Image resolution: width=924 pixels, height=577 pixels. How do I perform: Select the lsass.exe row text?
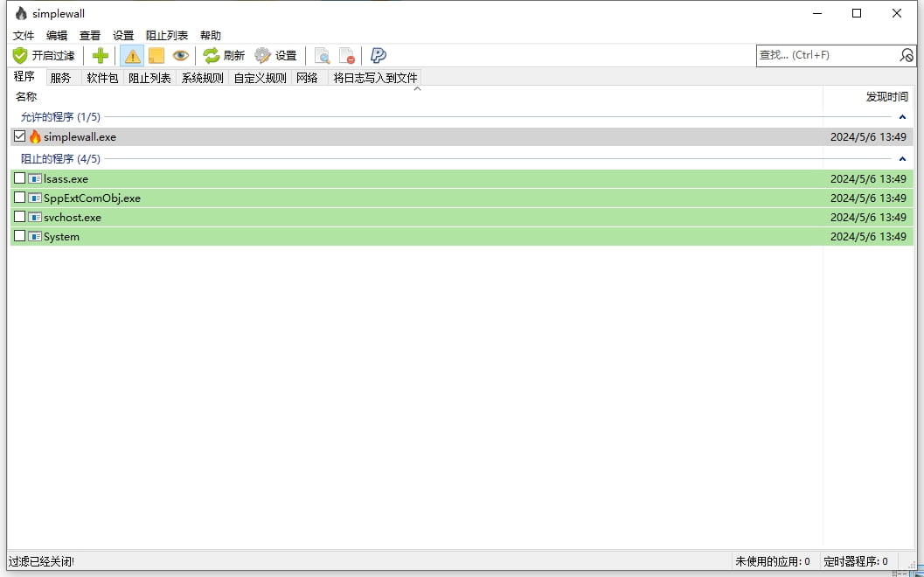tap(66, 178)
